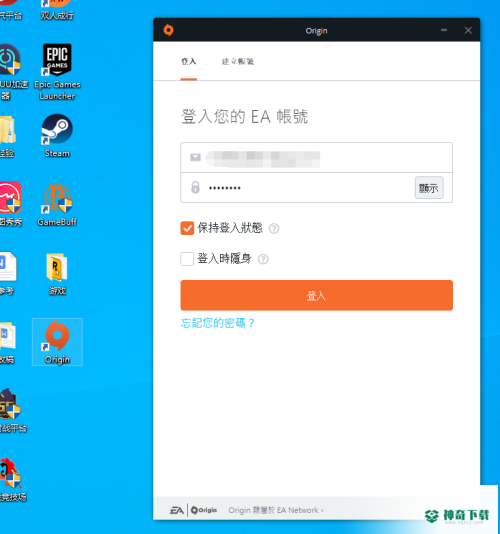
Task: Switch to the 登入 tab
Action: click(189, 62)
